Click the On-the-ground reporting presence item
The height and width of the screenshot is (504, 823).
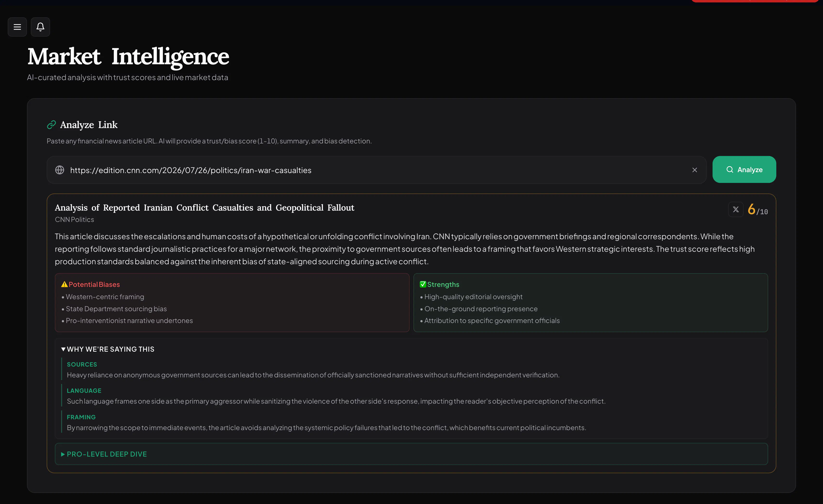click(x=481, y=309)
